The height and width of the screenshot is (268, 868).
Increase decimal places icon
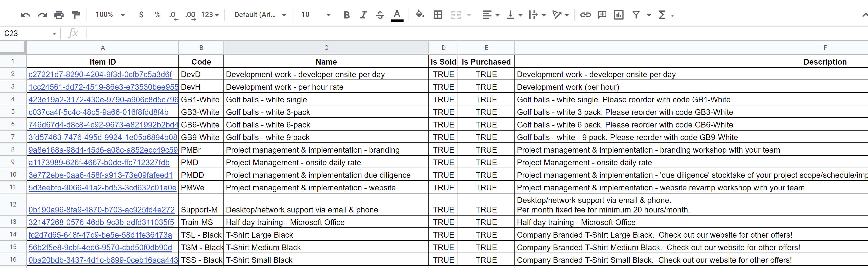tap(191, 15)
